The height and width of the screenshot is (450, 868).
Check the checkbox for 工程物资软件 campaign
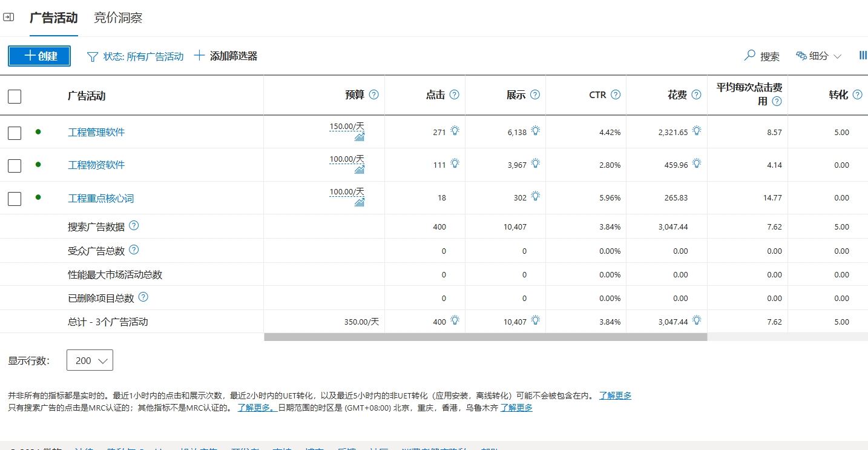15,165
